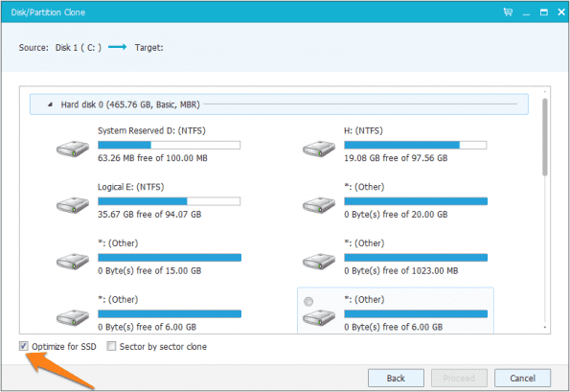Click the shopping cart icon in title bar
This screenshot has width=570, height=392.
508,12
